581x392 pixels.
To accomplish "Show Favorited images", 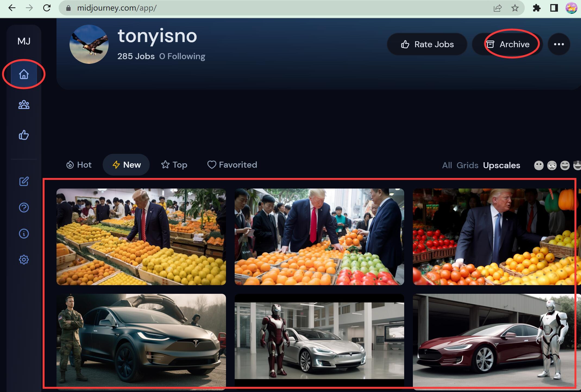I will click(232, 165).
